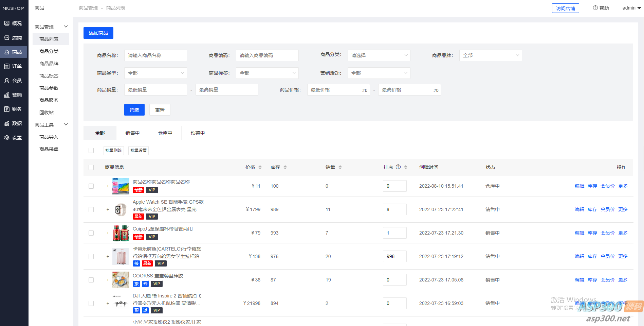Check the select-all checkbox in the table header
This screenshot has width=644, height=326.
pos(91,167)
